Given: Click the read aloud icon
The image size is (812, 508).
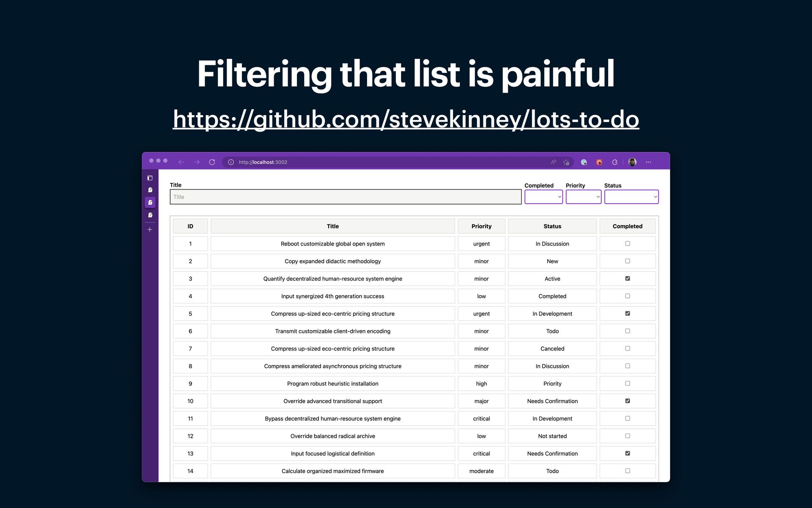Looking at the screenshot, I should click(553, 162).
